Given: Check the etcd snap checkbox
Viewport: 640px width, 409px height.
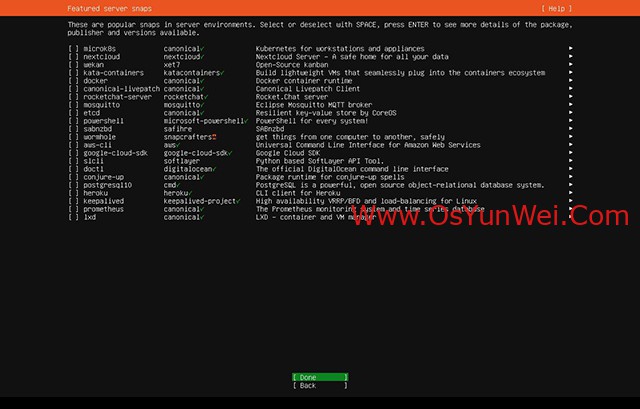Looking at the screenshot, I should coord(73,113).
